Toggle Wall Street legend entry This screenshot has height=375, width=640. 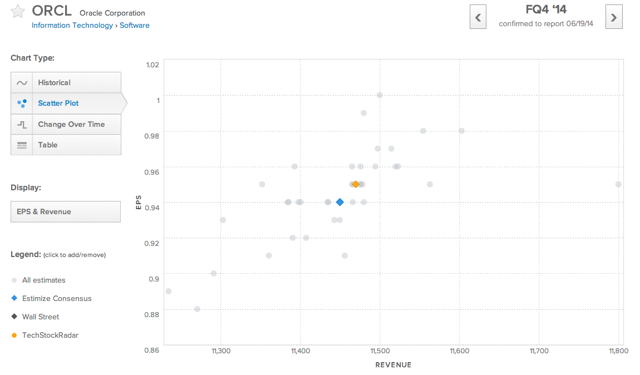coord(35,317)
